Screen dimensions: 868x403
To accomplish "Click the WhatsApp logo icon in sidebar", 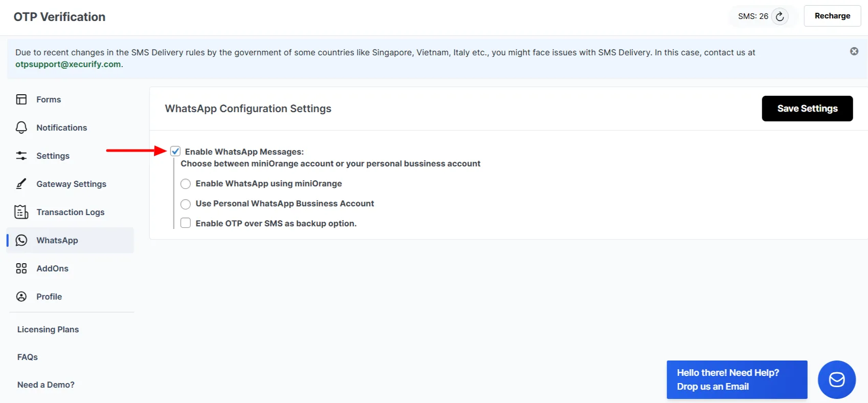I will (21, 240).
